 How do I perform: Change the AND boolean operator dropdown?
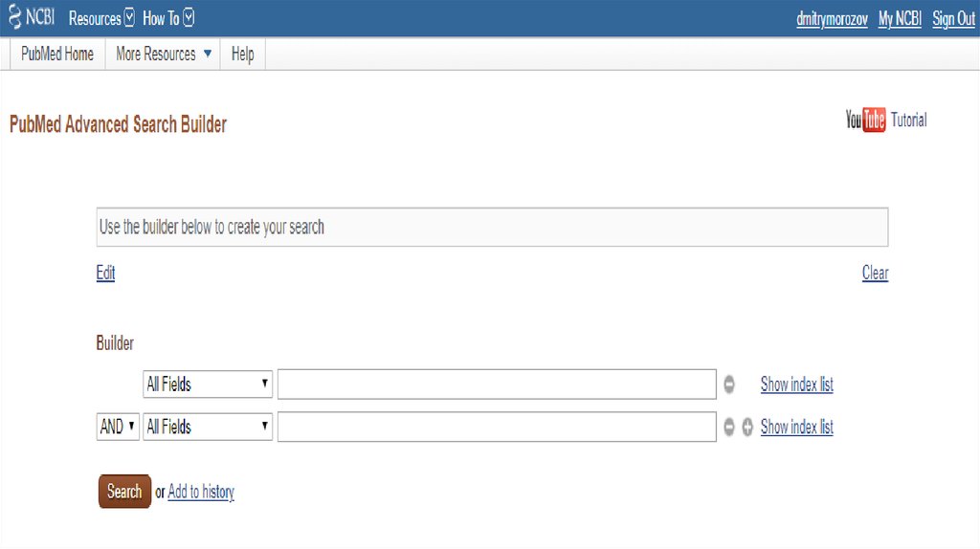(x=118, y=428)
